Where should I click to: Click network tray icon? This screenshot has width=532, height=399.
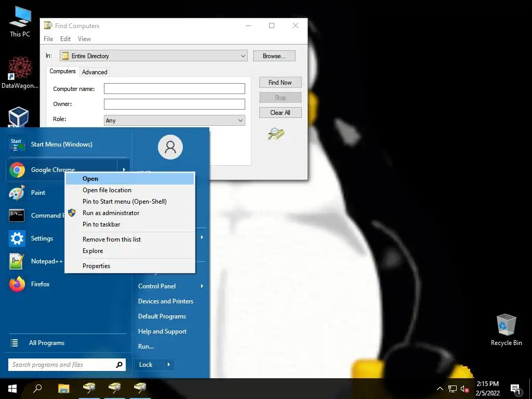(453, 389)
